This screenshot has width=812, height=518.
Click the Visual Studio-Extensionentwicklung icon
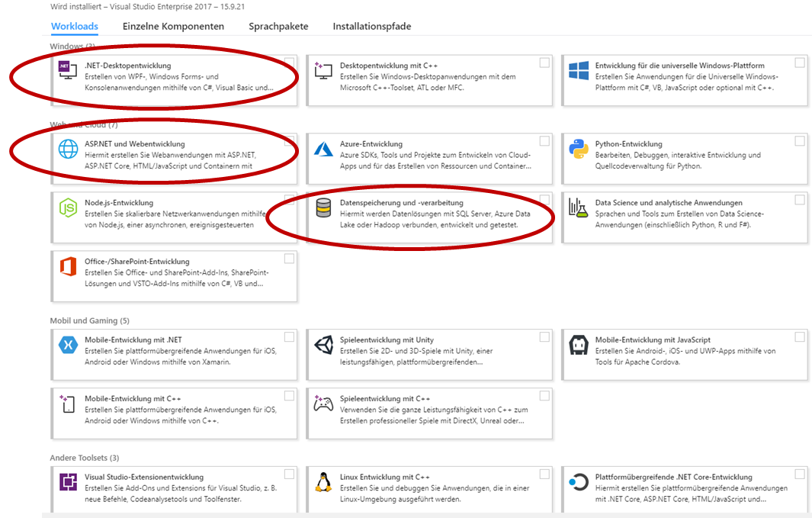point(68,481)
